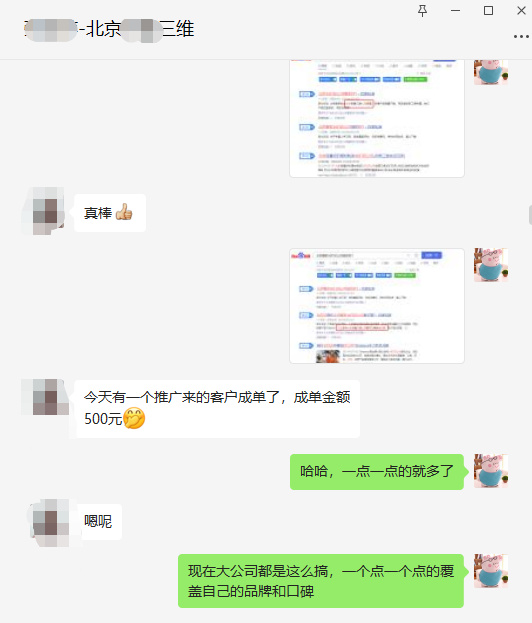
Task: Click the pig avatar next to upper screenshot
Action: 491,72
